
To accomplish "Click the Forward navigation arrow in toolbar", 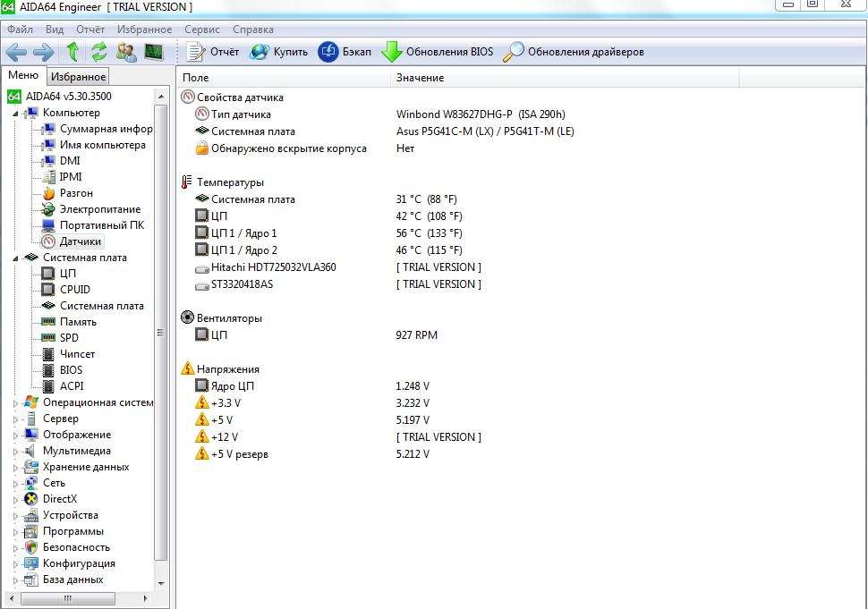I will tap(43, 52).
